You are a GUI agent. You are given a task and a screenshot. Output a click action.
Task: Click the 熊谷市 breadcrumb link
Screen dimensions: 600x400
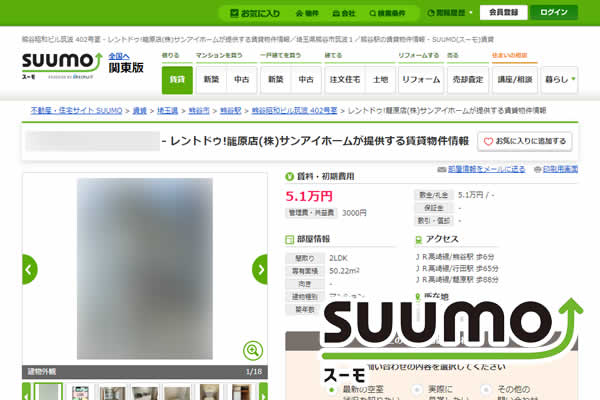coord(199,111)
